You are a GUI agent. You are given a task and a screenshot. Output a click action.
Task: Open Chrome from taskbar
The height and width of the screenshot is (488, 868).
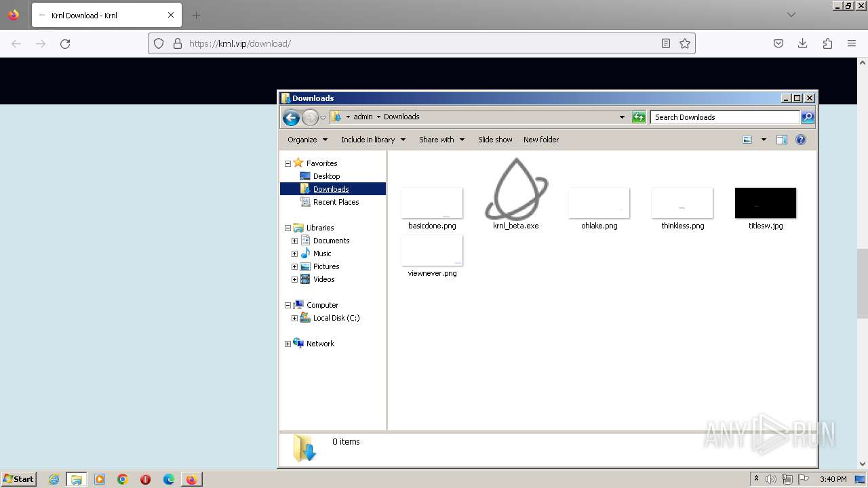click(x=123, y=479)
